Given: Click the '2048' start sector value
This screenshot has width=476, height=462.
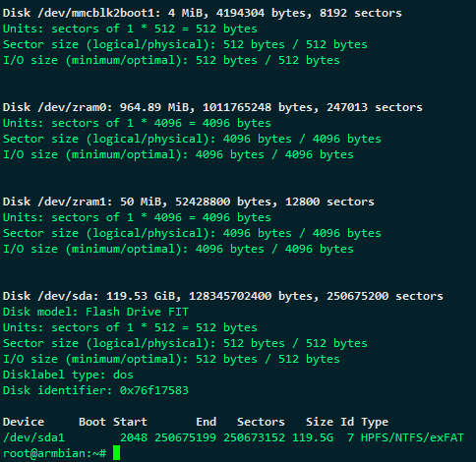Looking at the screenshot, I should tap(134, 437).
